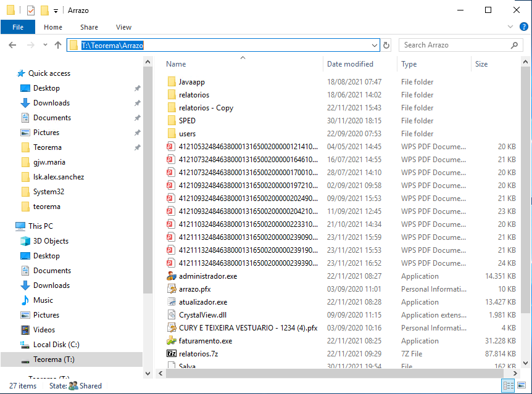Open the File ribbon tab
This screenshot has width=532, height=394.
tap(18, 27)
